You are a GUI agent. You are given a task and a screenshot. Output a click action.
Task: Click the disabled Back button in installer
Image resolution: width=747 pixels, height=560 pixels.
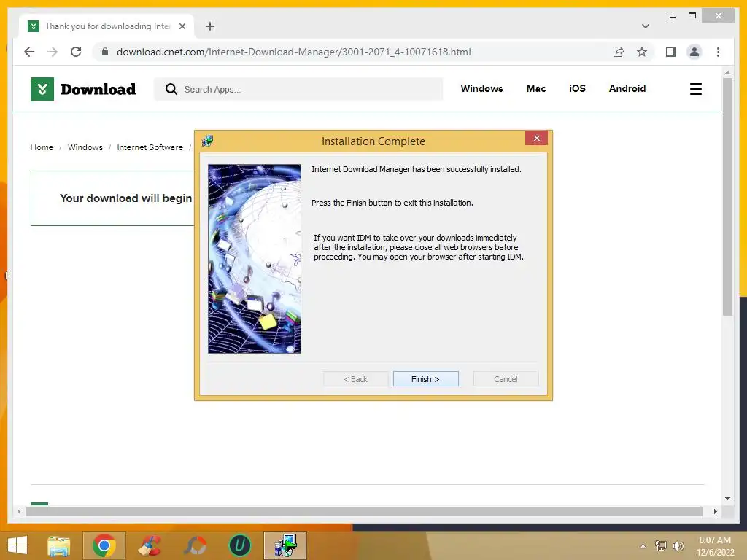[x=355, y=379]
